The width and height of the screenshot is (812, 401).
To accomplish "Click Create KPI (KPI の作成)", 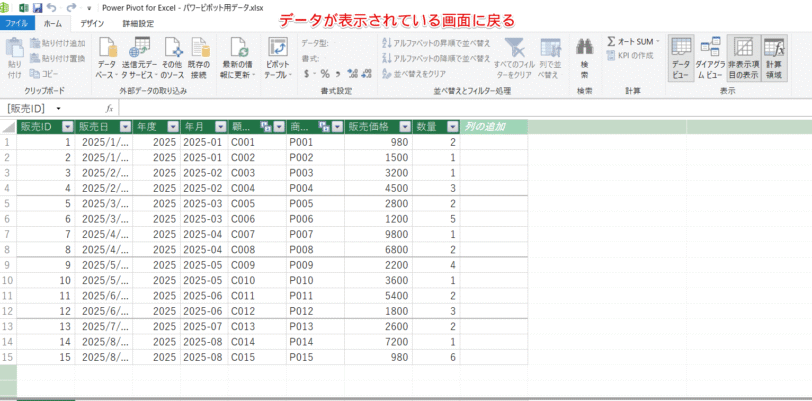I will [x=630, y=55].
